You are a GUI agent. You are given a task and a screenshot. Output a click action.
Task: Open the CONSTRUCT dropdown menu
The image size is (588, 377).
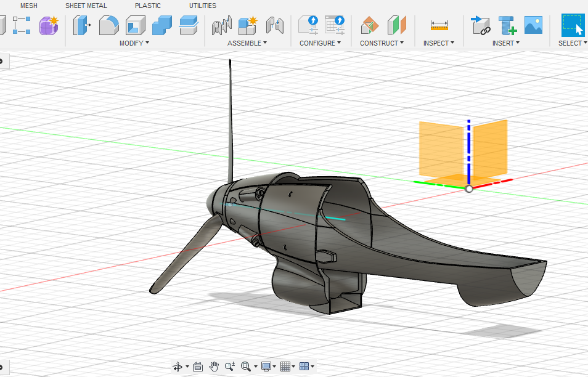coord(382,43)
